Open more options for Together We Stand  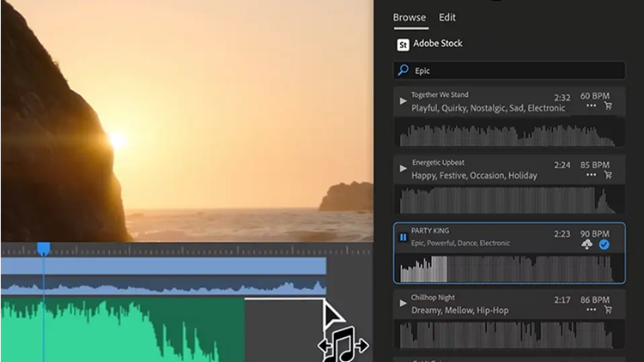point(591,106)
